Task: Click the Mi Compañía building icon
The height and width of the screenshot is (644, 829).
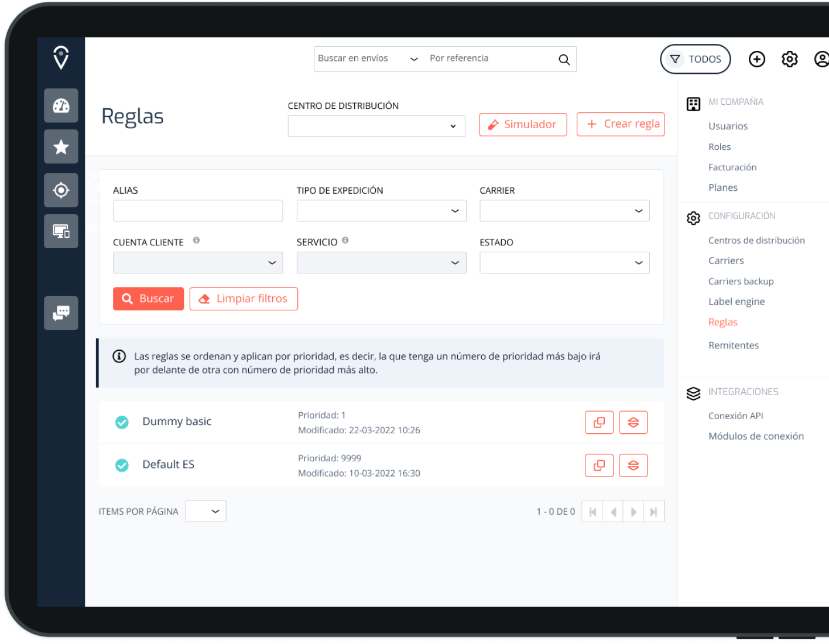Action: pos(693,104)
